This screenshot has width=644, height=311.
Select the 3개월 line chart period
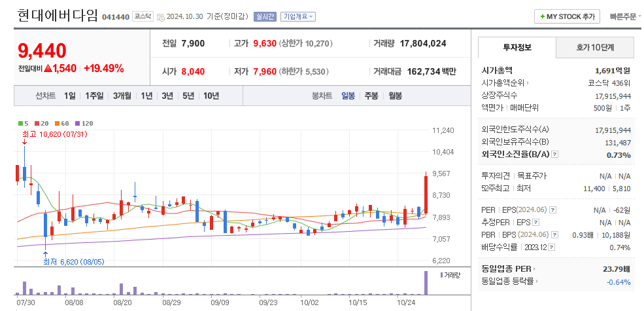pos(122,96)
